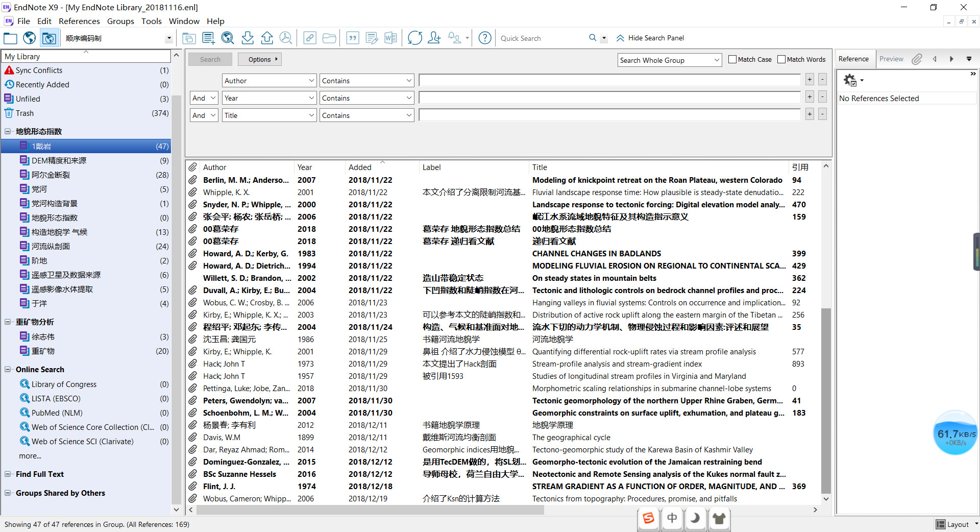Click the New Reference toolbar icon
The image size is (980, 532).
208,38
